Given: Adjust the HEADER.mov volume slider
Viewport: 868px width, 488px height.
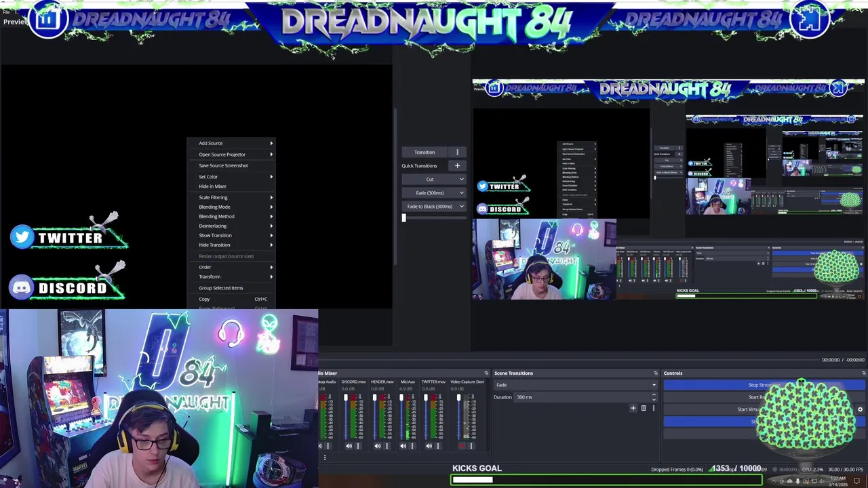Looking at the screenshot, I should (374, 415).
